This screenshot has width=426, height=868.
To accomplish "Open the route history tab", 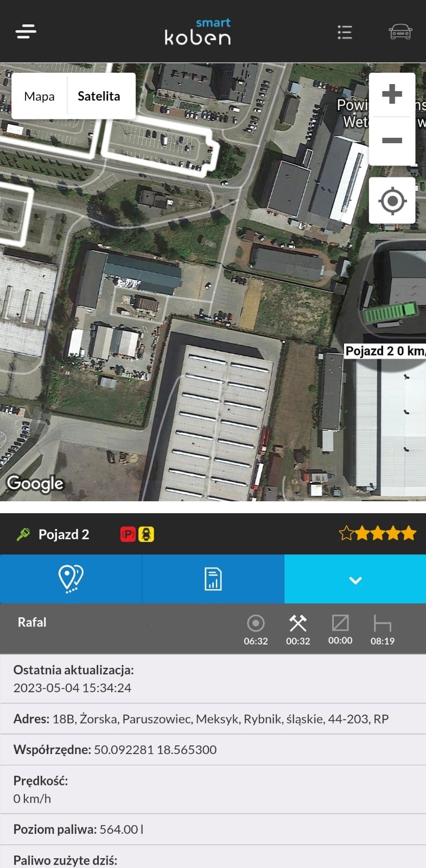I will 71,579.
